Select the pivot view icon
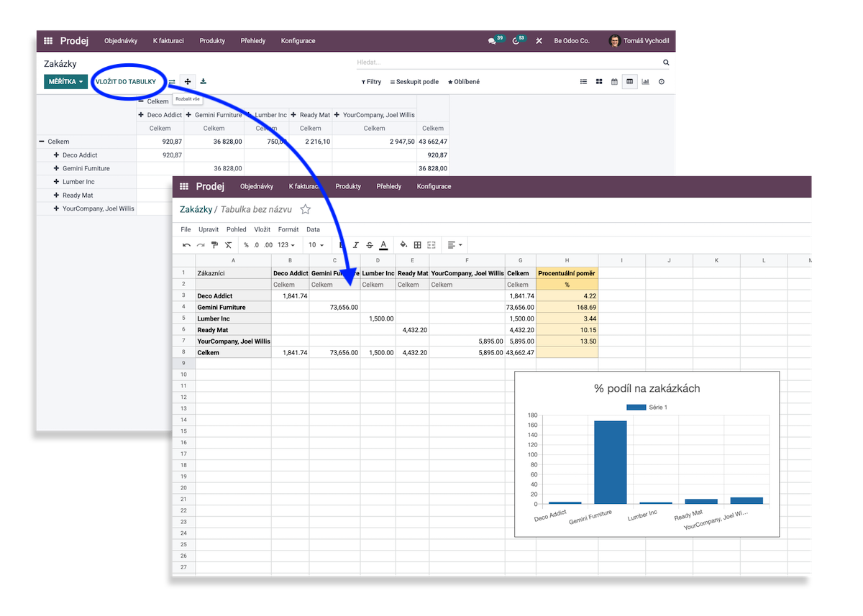 (630, 82)
